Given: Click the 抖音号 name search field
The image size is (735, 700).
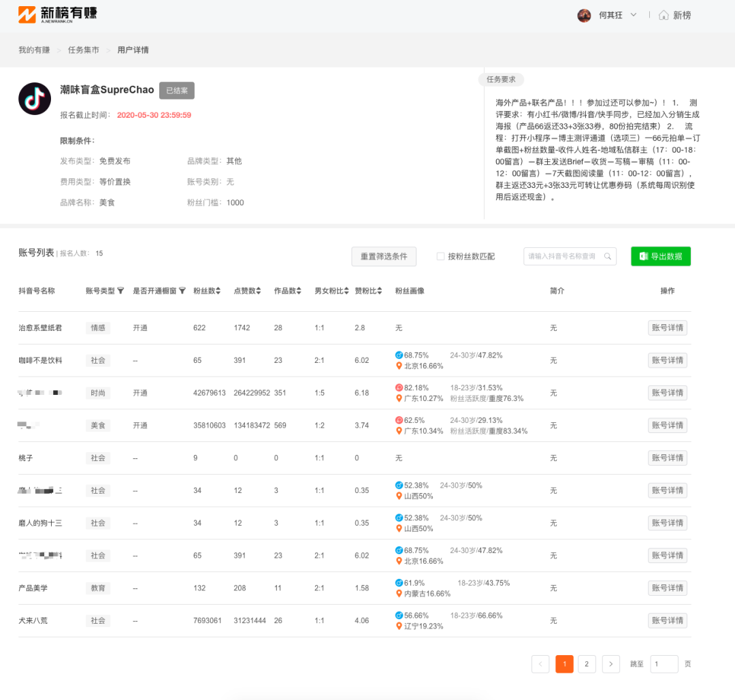Looking at the screenshot, I should coord(562,257).
